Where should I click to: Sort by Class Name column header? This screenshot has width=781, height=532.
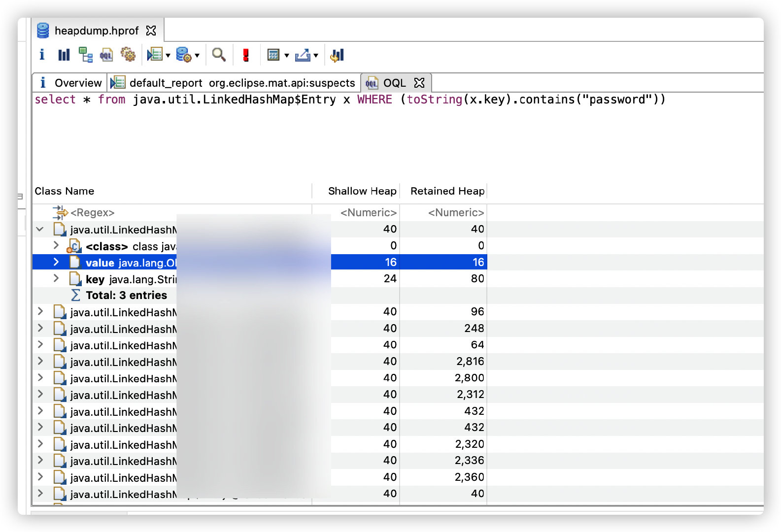64,191
